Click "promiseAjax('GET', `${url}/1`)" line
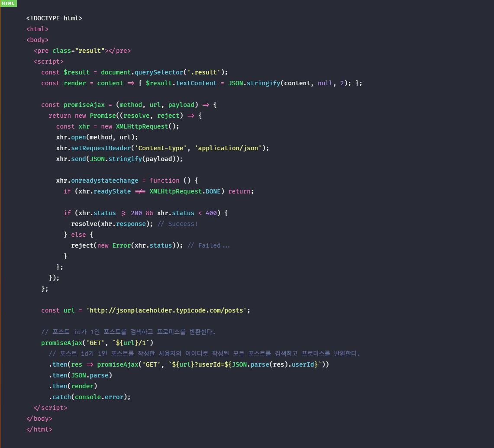 click(x=97, y=343)
